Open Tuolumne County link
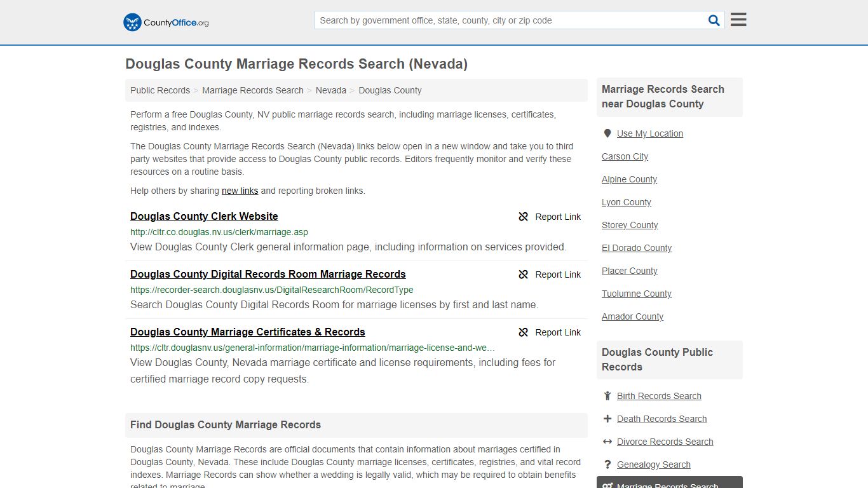 tap(637, 294)
